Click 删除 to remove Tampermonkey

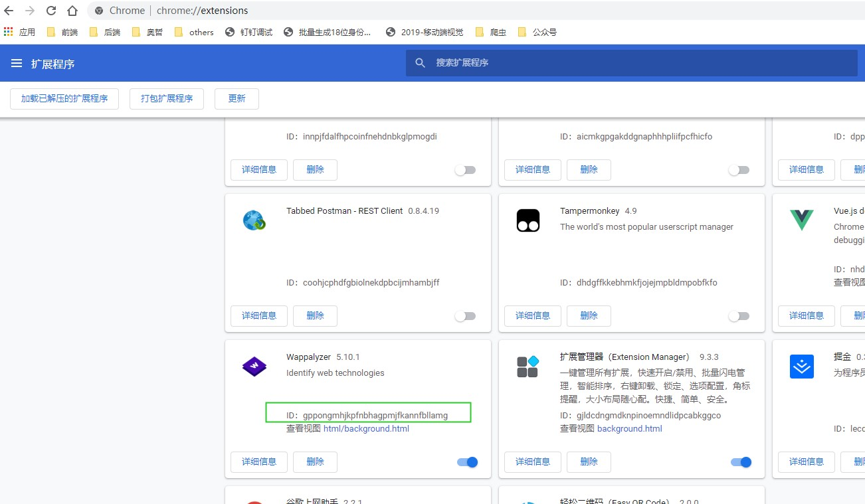tap(589, 315)
